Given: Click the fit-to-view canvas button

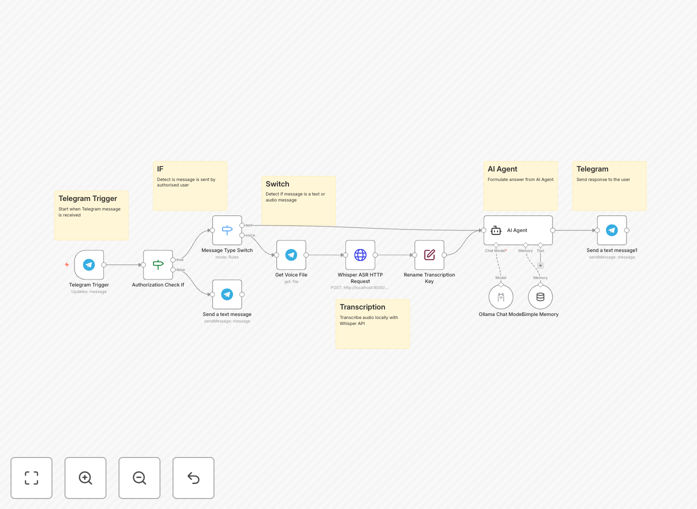Looking at the screenshot, I should pyautogui.click(x=32, y=478).
